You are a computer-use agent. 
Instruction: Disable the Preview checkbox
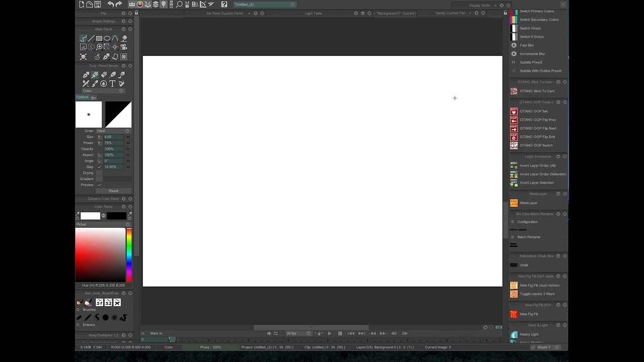100,185
